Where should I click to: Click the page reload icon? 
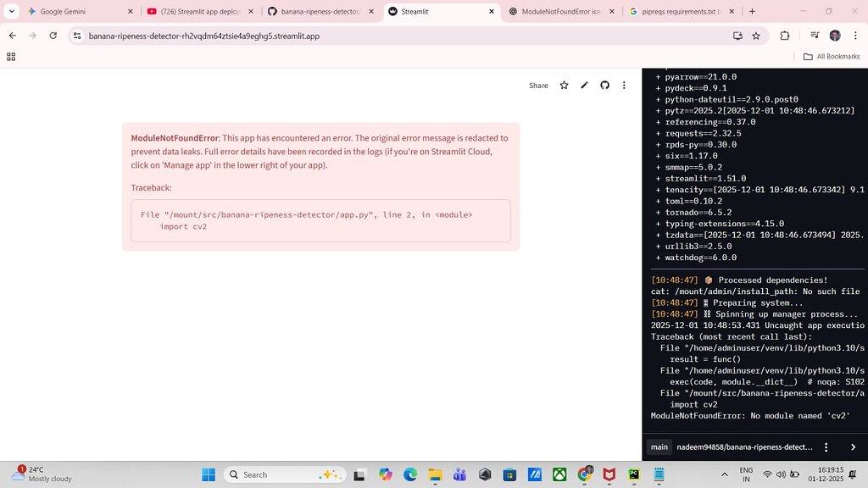tap(53, 36)
